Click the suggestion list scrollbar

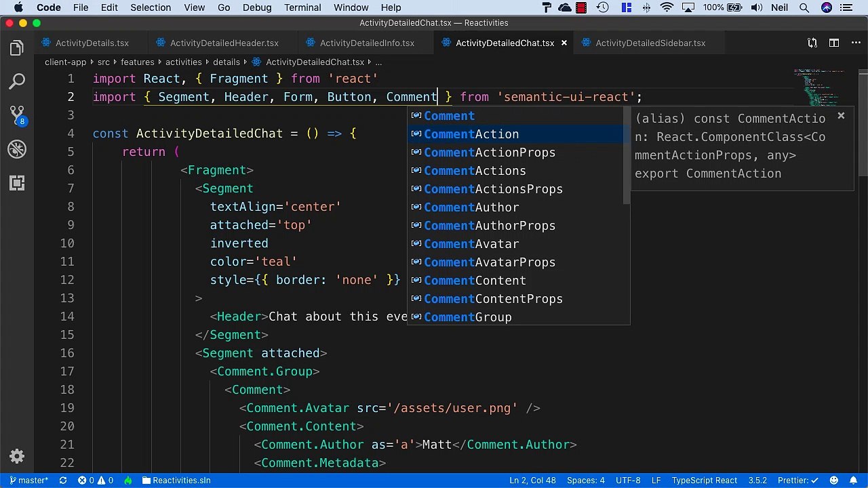click(627, 156)
